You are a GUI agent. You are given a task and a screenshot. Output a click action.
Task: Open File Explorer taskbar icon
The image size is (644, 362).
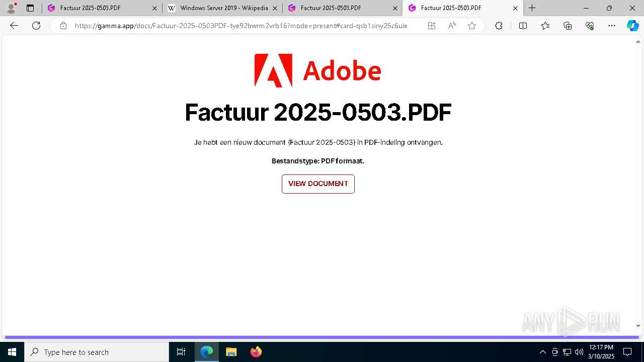pyautogui.click(x=231, y=352)
